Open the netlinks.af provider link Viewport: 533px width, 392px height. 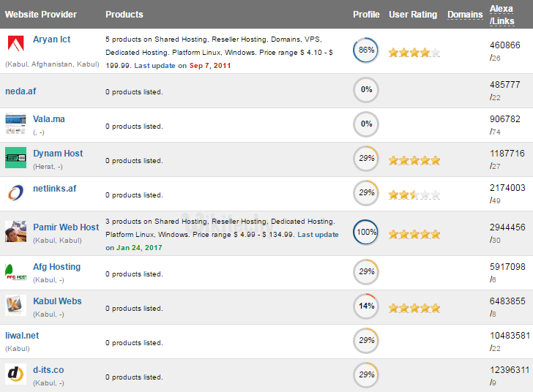55,188
